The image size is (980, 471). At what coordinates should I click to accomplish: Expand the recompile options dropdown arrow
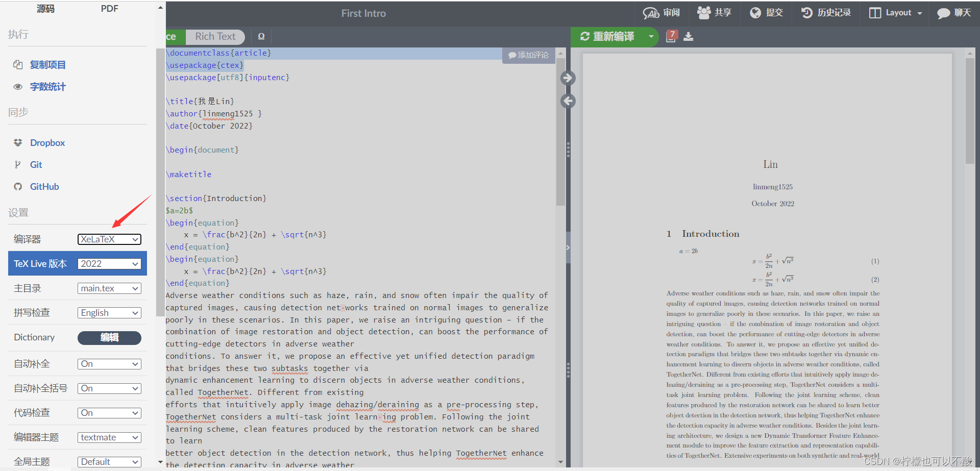651,37
